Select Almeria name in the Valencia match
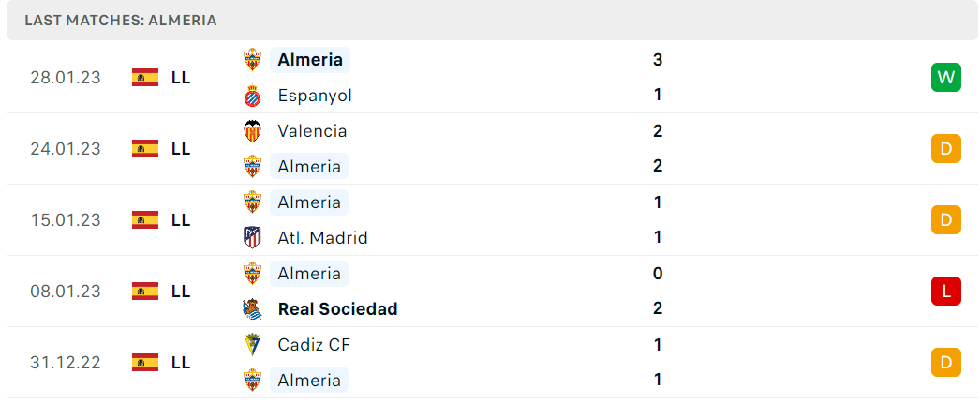The height and width of the screenshot is (404, 980). tap(309, 166)
